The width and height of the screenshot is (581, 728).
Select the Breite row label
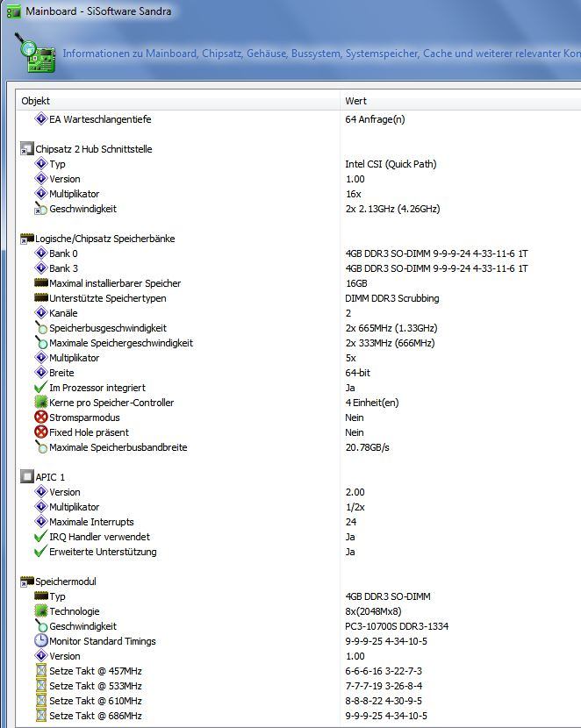click(x=61, y=373)
